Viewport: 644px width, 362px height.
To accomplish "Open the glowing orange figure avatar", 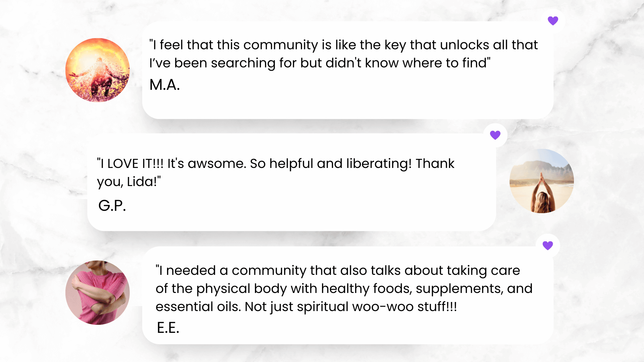I will pyautogui.click(x=98, y=70).
